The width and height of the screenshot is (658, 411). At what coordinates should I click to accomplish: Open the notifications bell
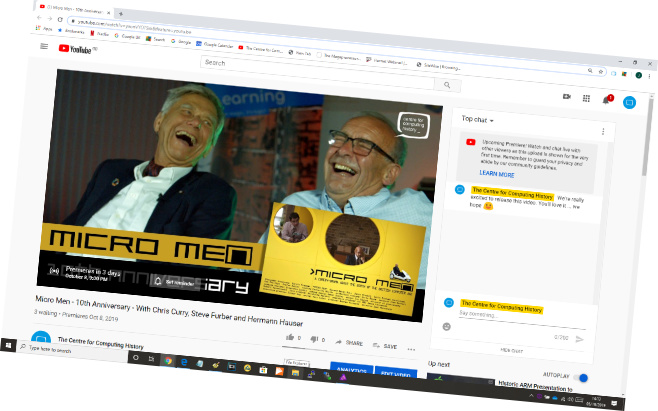pyautogui.click(x=606, y=100)
